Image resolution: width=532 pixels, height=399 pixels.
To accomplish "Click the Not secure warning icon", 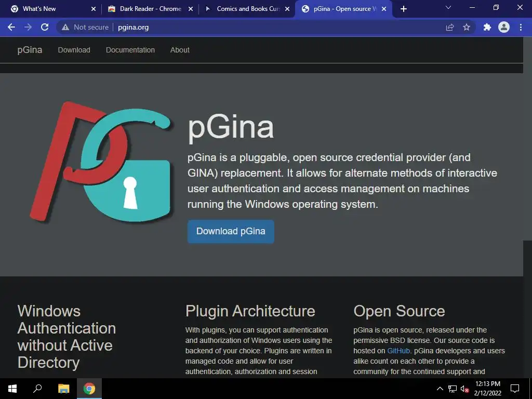I will 65,27.
